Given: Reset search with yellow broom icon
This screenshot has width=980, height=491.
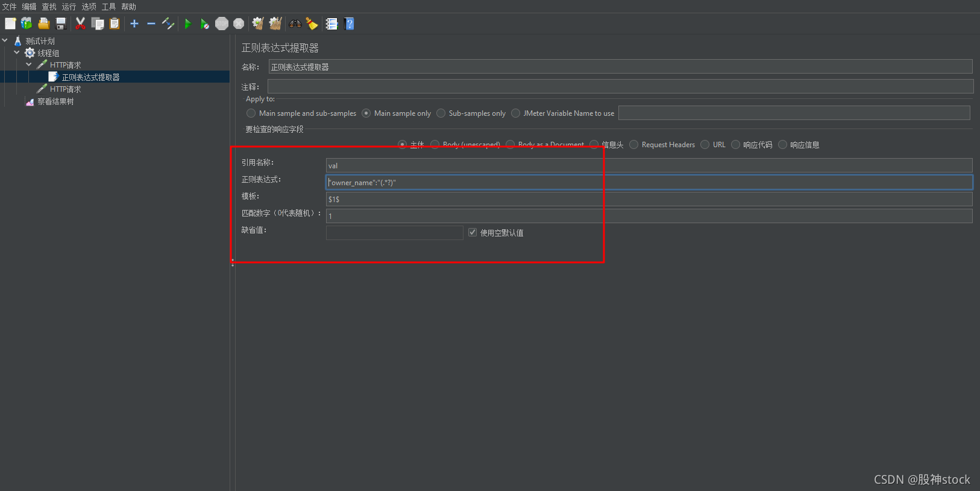Looking at the screenshot, I should [x=312, y=24].
